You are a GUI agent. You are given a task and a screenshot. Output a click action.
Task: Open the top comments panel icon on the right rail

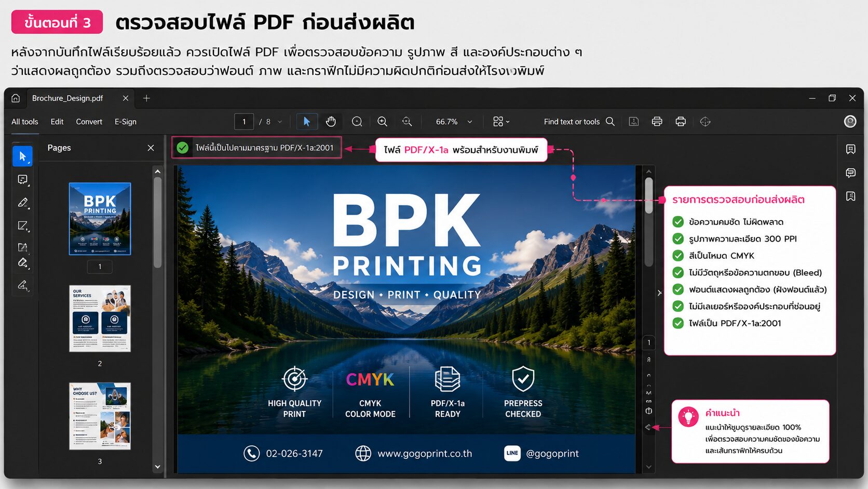pos(850,150)
